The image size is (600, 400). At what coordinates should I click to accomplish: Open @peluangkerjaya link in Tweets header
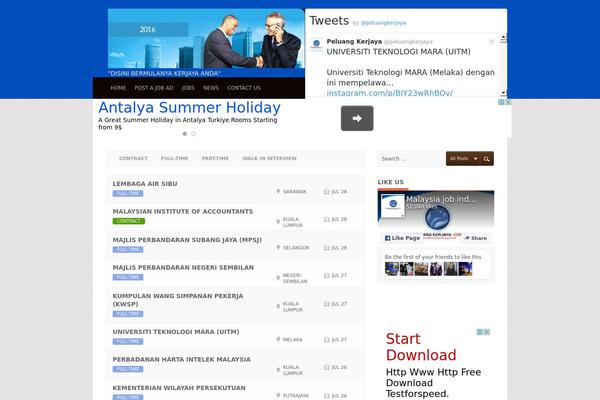point(383,23)
